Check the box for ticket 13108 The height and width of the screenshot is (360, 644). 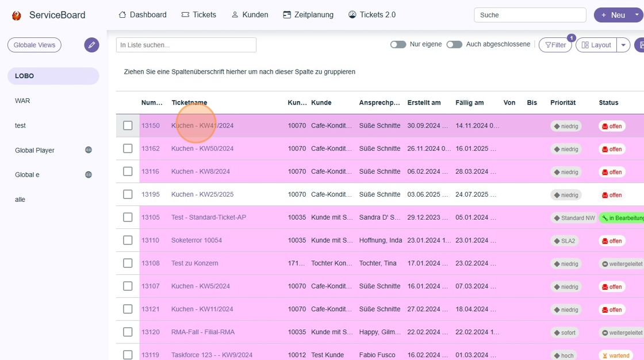point(128,263)
